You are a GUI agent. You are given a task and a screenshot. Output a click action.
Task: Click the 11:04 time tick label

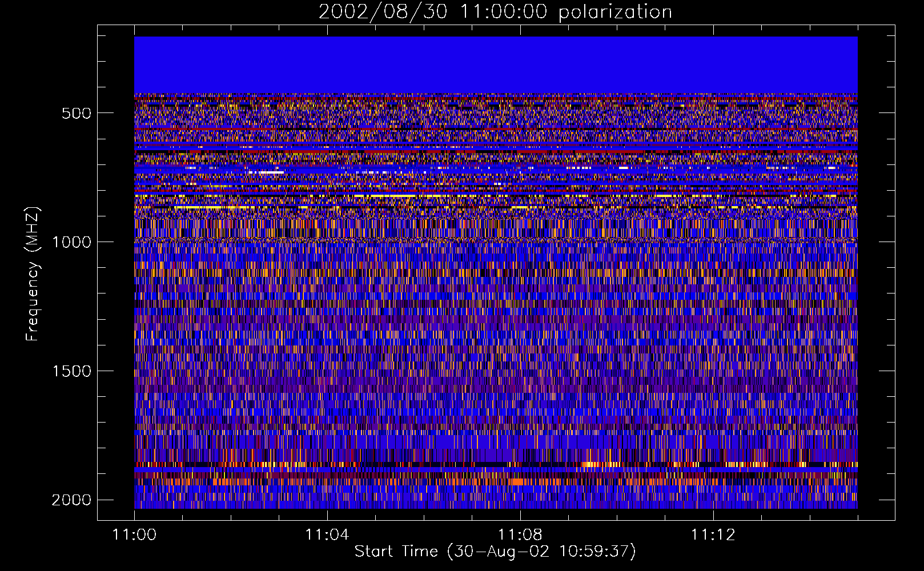coord(327,534)
